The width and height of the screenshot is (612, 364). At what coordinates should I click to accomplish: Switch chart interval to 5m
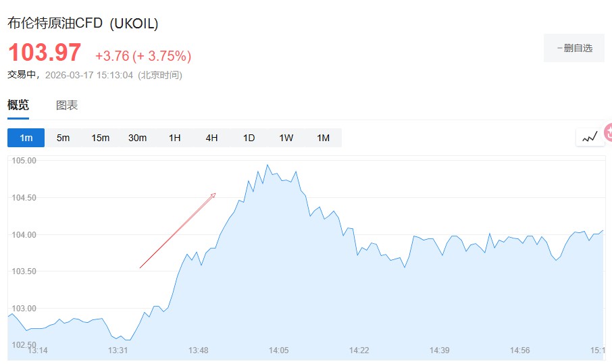click(x=63, y=138)
